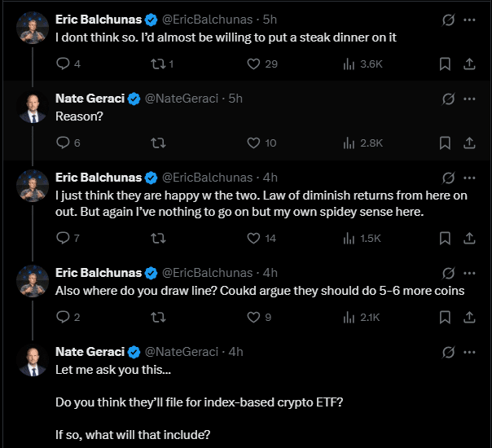Viewport: 492px width, 448px height.
Task: Repost Eric's steak dinner tweet
Action: tap(160, 64)
